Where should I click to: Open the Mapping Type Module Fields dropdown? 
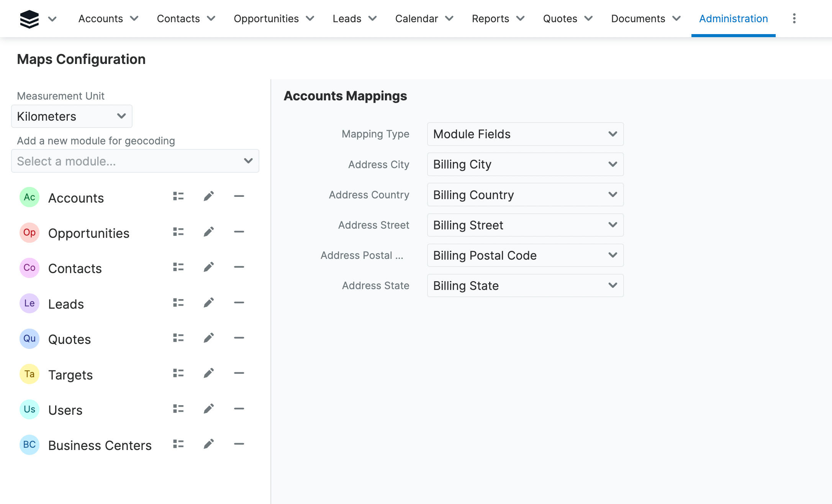(x=525, y=134)
